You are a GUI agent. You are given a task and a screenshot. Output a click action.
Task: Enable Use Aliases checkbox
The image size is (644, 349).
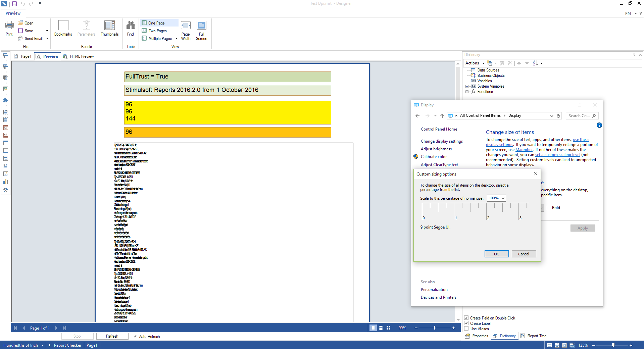(x=466, y=329)
